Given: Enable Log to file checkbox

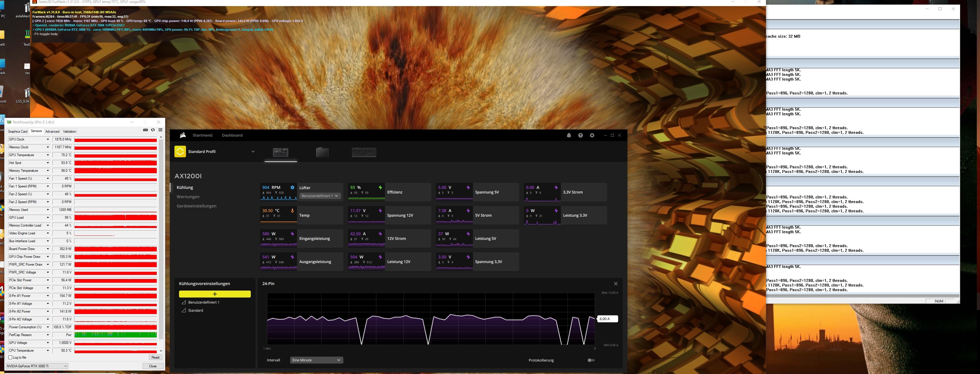Looking at the screenshot, I should pos(10,357).
